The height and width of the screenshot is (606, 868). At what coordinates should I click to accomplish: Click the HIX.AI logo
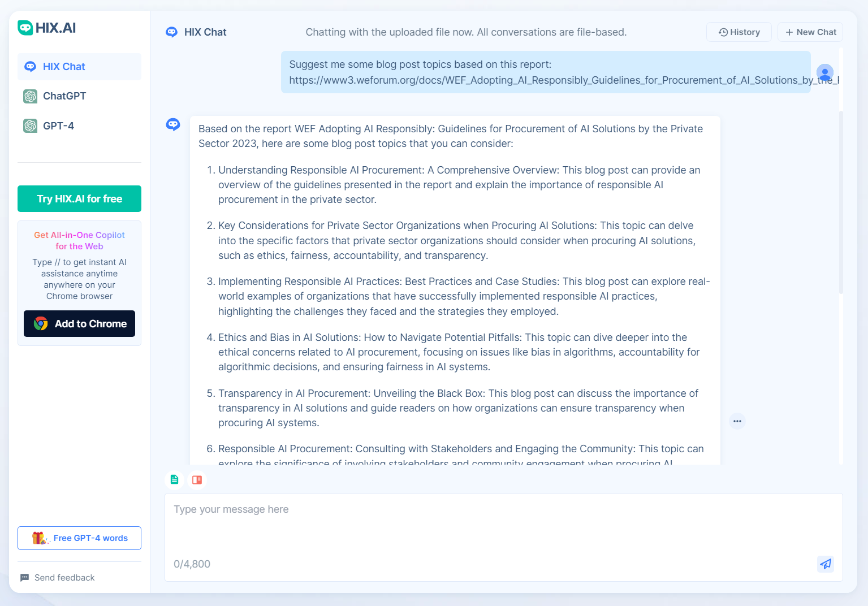click(47, 28)
